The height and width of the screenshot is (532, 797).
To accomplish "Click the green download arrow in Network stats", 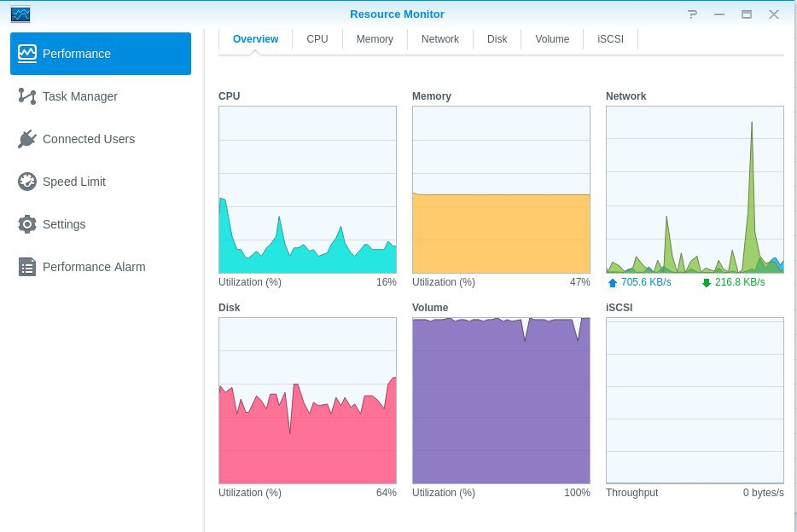I will (706, 283).
